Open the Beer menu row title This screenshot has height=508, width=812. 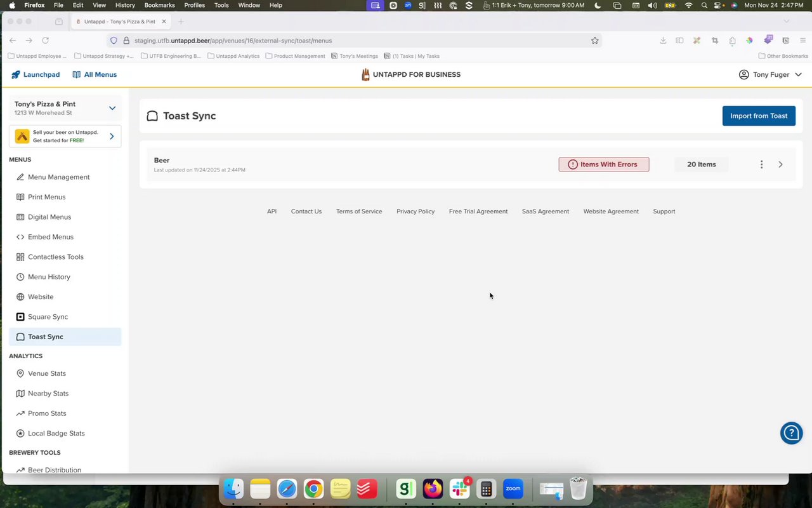[162, 160]
